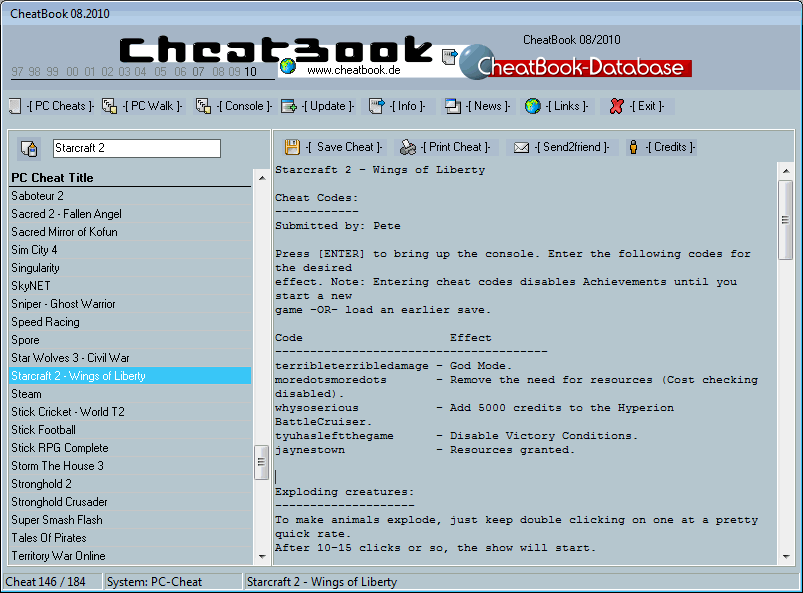Click the Save Cheat floppy disk icon

pos(292,147)
